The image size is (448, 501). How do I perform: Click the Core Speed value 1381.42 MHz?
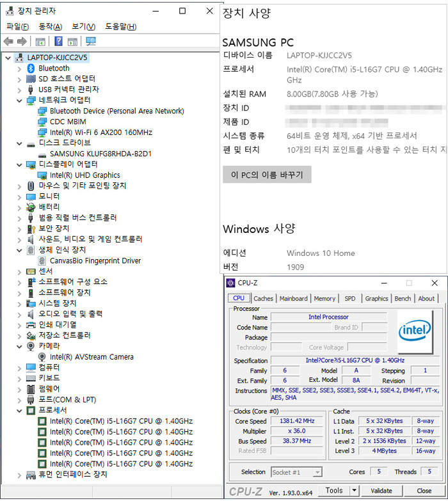coord(297,421)
